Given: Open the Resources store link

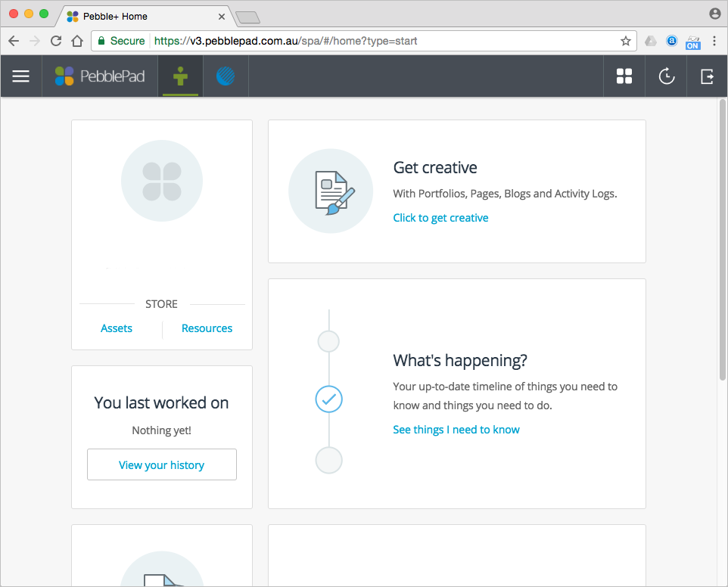Looking at the screenshot, I should (x=207, y=328).
